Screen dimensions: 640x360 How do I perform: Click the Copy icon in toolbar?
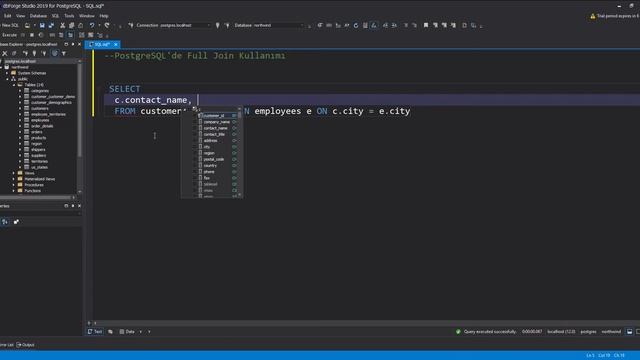pos(71,25)
